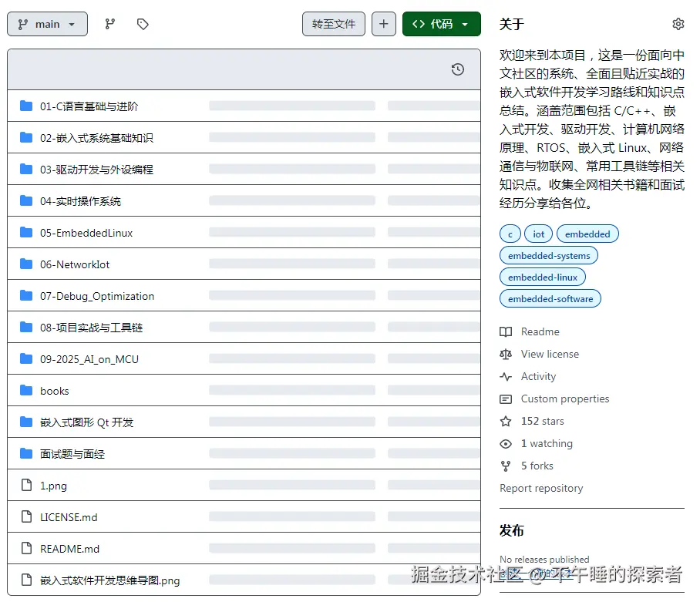Screen dimensions: 700x602
Task: Open folder 面试题与面经
Action: click(72, 454)
